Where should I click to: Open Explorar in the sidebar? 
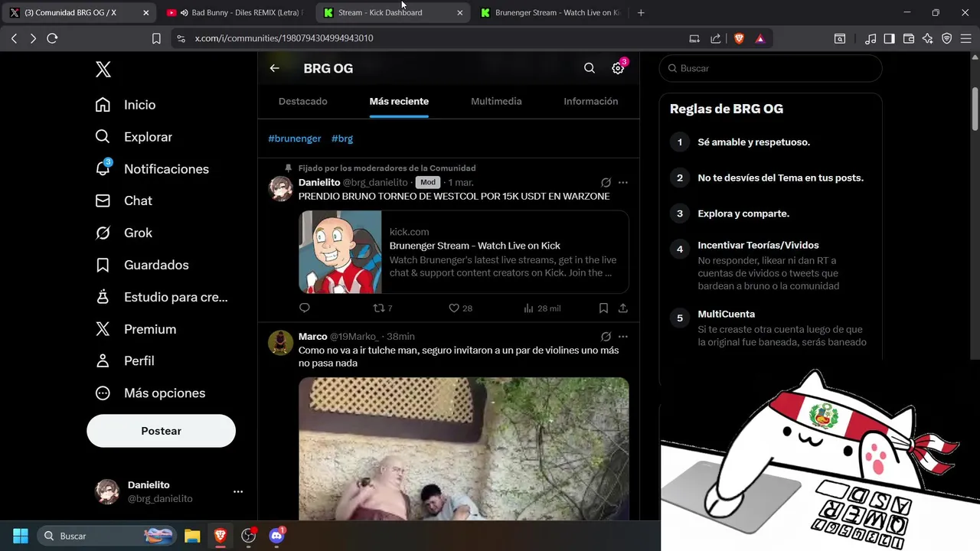tap(133, 137)
